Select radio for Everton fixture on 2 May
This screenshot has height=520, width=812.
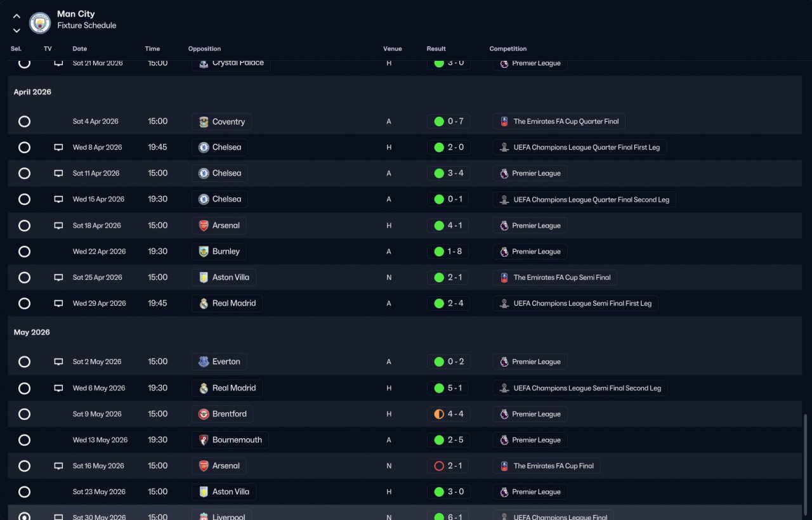pos(24,361)
